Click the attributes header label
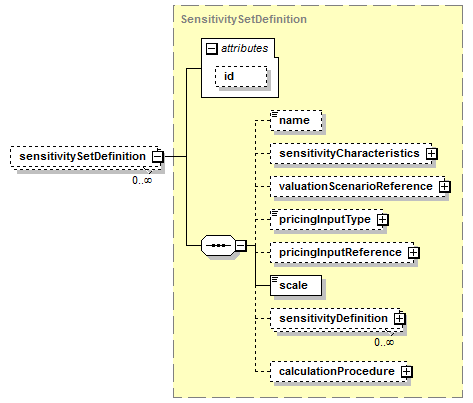The height and width of the screenshot is (403, 473). (244, 48)
